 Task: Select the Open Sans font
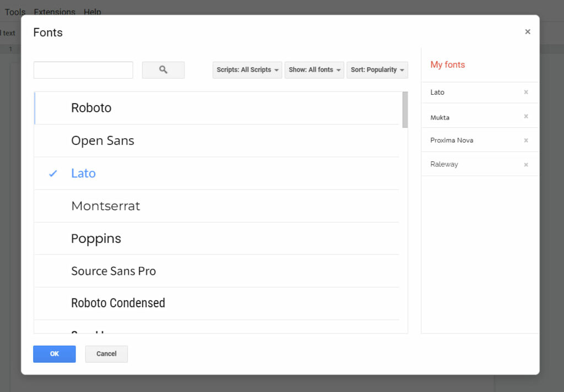coord(217,140)
